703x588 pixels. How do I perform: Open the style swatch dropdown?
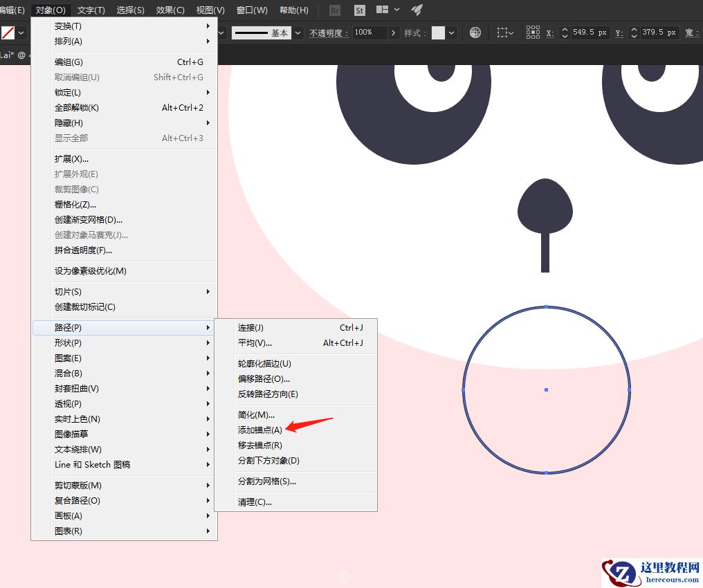tap(450, 33)
